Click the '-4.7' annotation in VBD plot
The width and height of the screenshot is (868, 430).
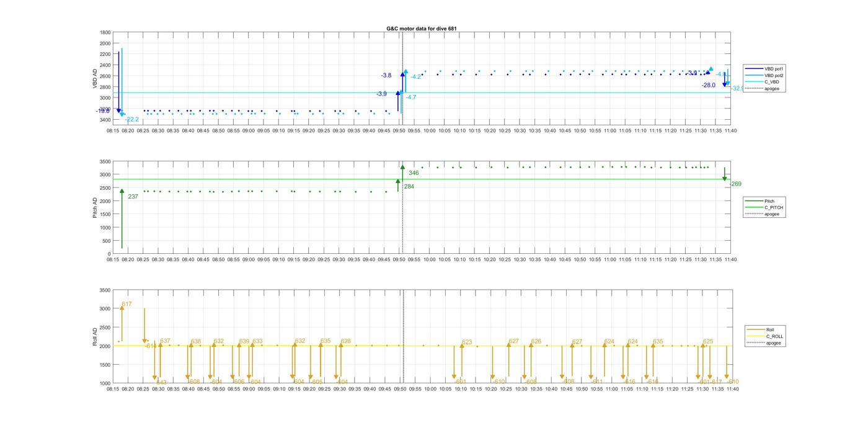(x=411, y=97)
